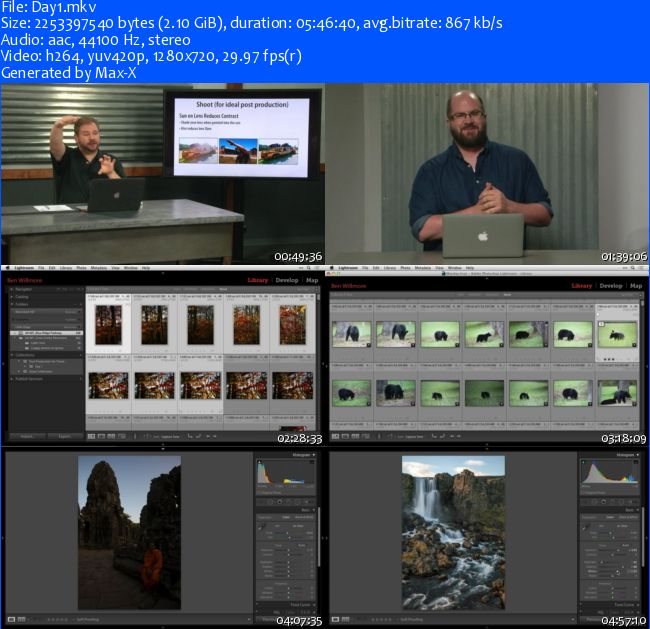This screenshot has width=650, height=629.
Task: Click Spotlight search icon in 02:28:33 frame
Action: [x=309, y=268]
